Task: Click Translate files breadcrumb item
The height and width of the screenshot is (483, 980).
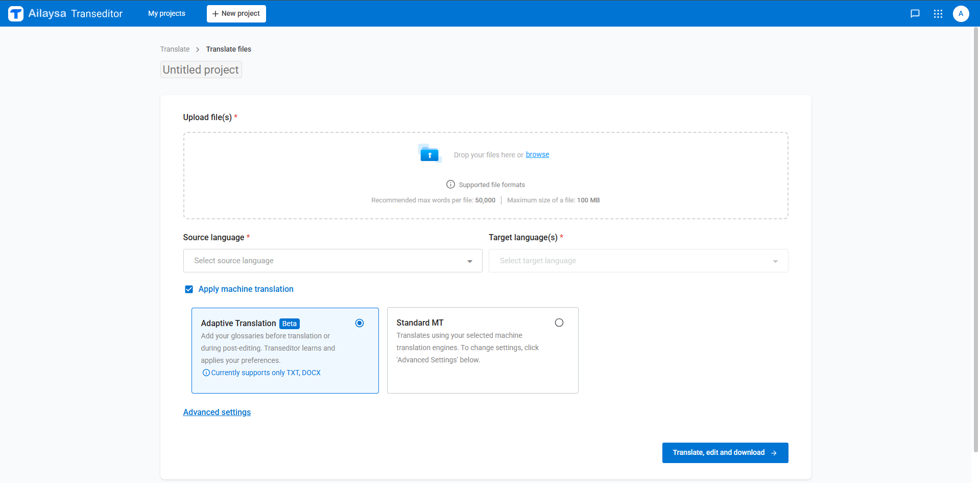Action: click(229, 49)
